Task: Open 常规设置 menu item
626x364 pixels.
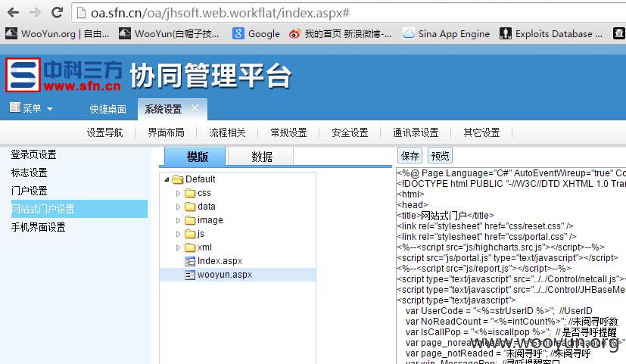Action: [x=288, y=132]
